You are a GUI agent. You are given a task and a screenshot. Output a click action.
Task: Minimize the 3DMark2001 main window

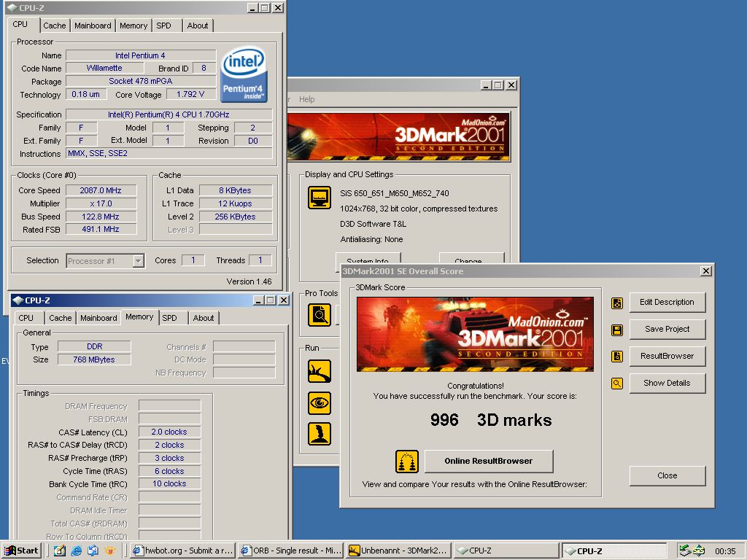pos(485,85)
